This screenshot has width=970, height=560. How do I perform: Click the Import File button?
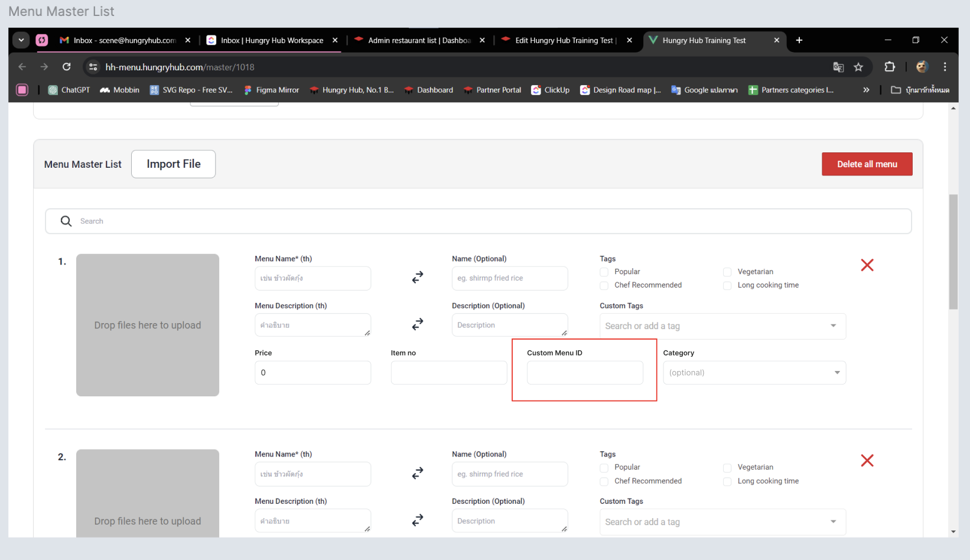pyautogui.click(x=173, y=164)
